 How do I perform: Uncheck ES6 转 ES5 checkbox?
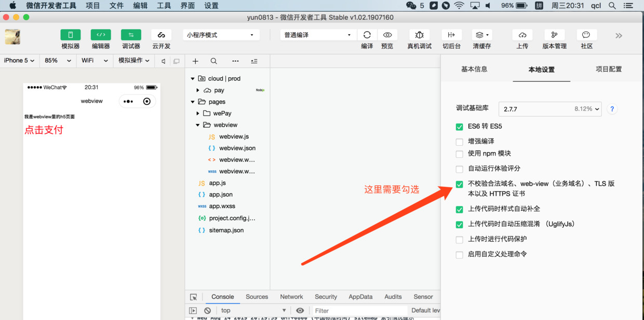point(459,127)
